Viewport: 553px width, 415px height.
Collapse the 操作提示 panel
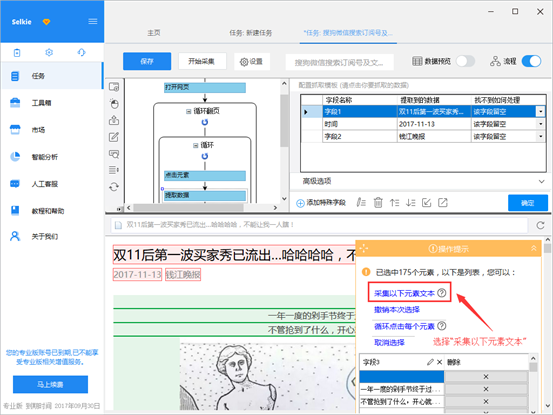(534, 249)
